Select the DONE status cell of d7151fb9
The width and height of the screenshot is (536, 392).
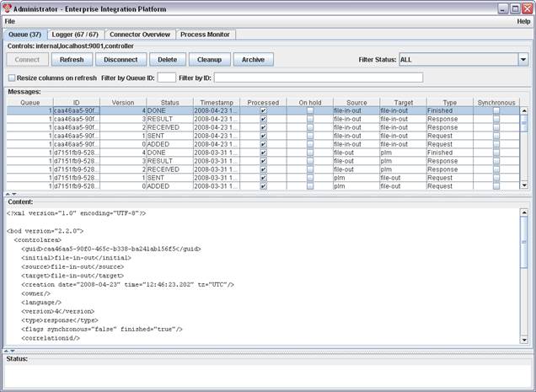pyautogui.click(x=170, y=153)
